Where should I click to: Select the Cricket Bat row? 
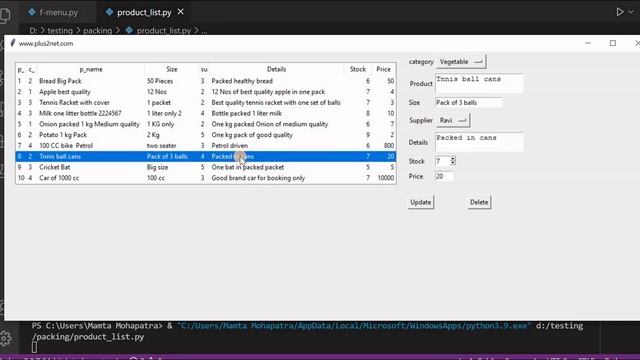click(x=206, y=167)
